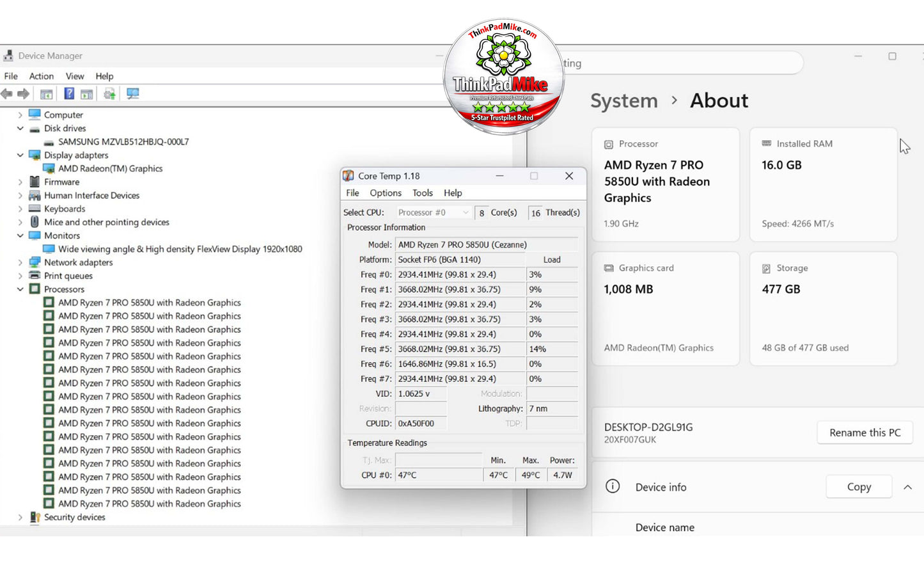The width and height of the screenshot is (924, 581).
Task: Select the Network adapters category icon
Action: click(x=35, y=262)
